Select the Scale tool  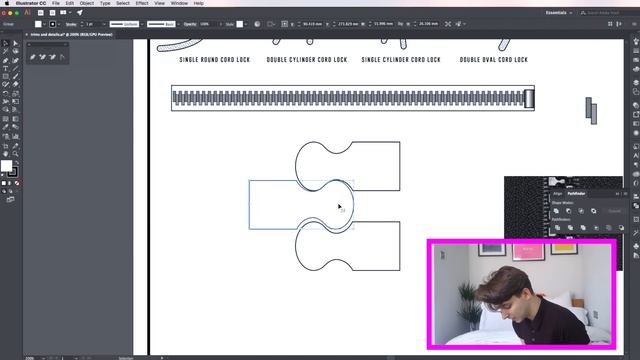16,94
